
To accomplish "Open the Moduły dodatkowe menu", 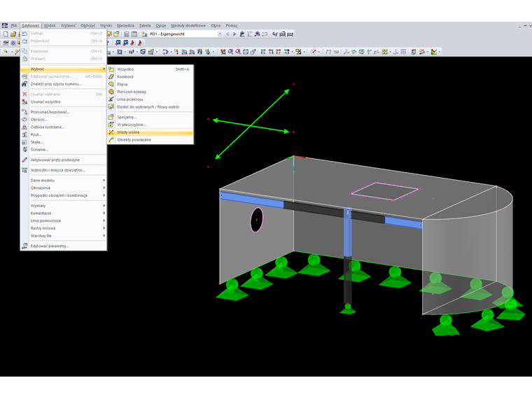I will pyautogui.click(x=188, y=25).
